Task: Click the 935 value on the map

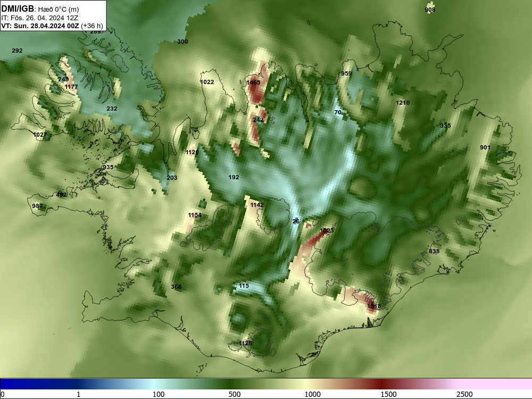Action: [108, 167]
